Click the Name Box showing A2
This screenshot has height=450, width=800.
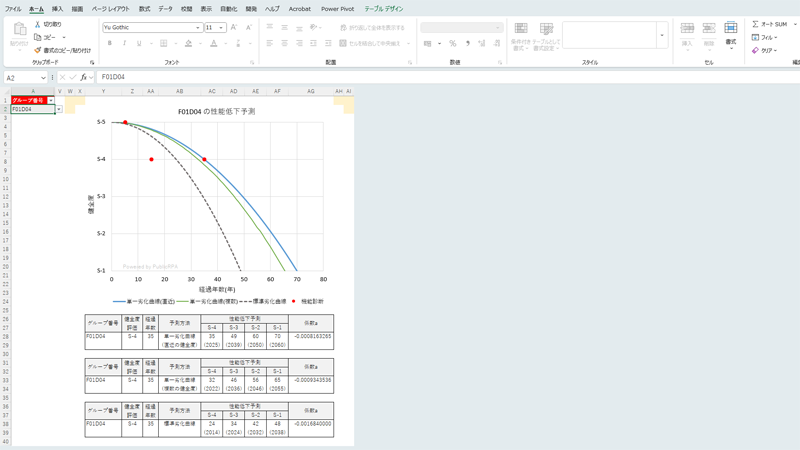pos(22,77)
